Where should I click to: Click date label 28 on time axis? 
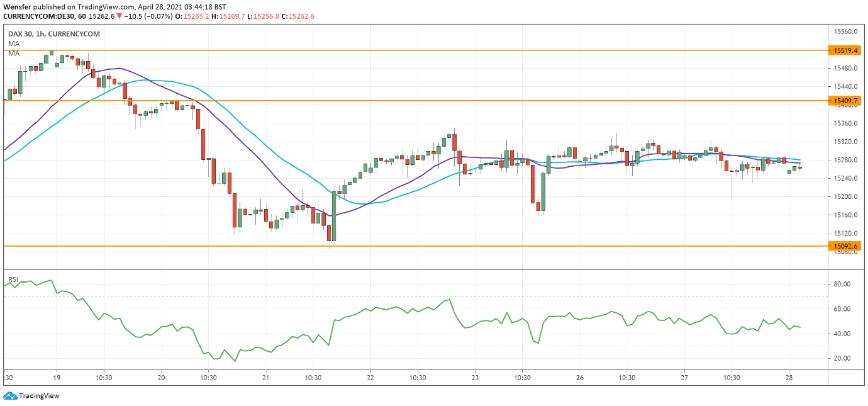point(789,378)
